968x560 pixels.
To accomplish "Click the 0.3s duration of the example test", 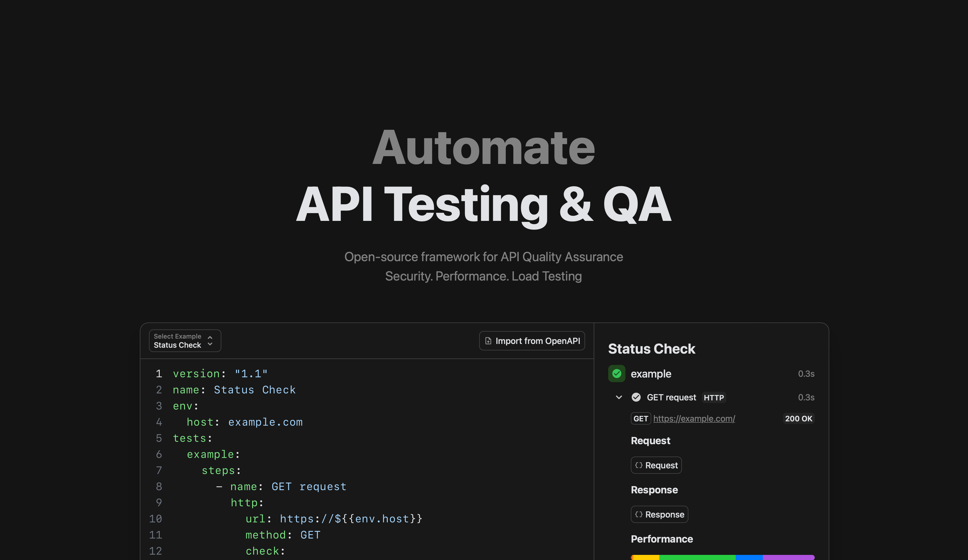I will coord(806,374).
